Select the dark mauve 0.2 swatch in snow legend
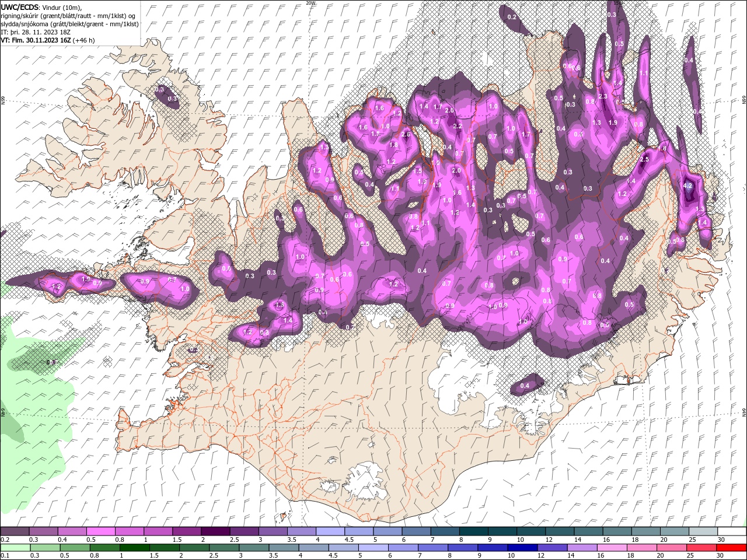Screen dimensions: 747x560 point(15,531)
